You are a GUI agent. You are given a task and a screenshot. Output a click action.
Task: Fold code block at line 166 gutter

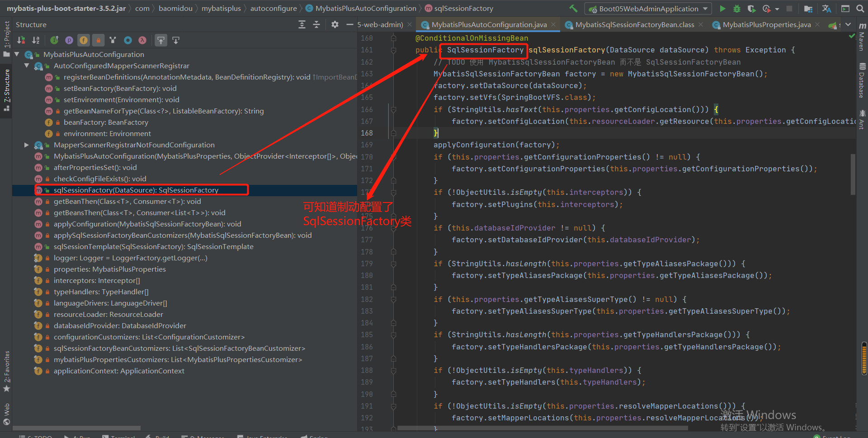click(394, 109)
